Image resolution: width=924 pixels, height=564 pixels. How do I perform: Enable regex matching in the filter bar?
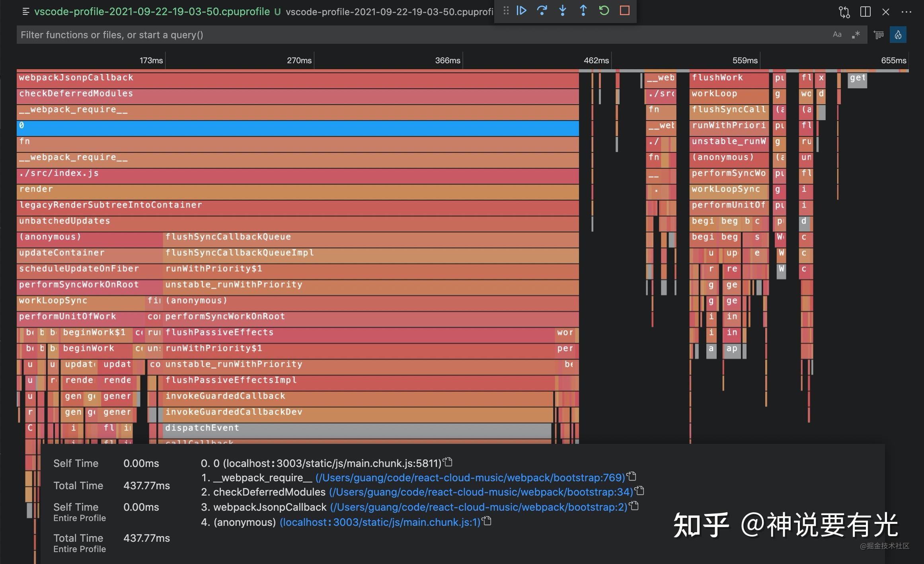[856, 35]
